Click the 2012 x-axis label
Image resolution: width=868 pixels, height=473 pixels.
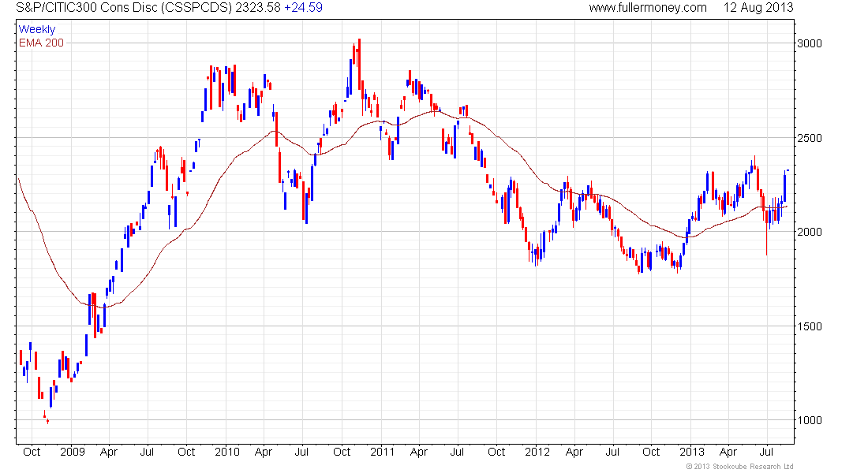pos(537,452)
